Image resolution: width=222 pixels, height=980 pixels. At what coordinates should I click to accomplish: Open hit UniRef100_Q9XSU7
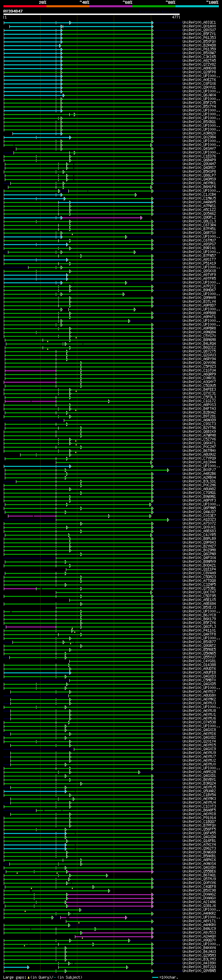[x=199, y=30]
